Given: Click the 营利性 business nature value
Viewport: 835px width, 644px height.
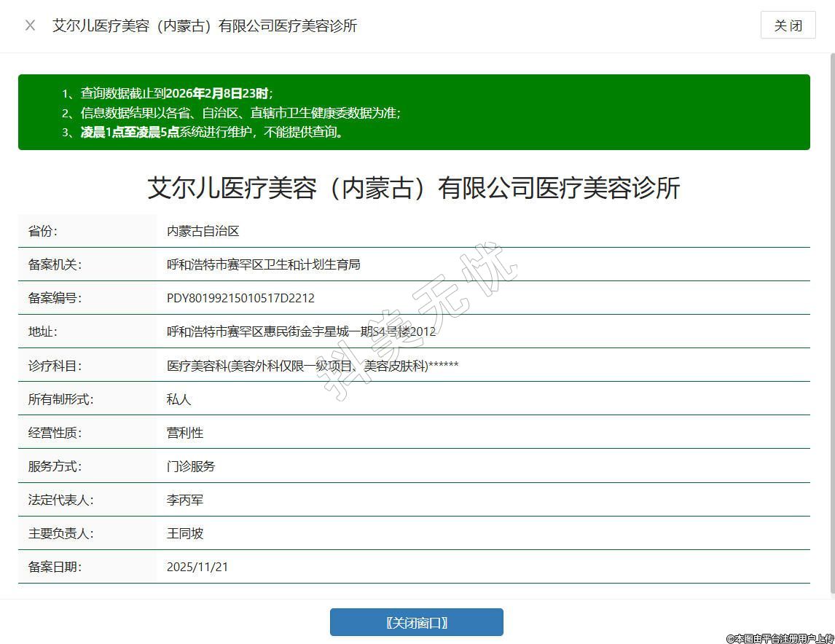Looking at the screenshot, I should [x=185, y=433].
